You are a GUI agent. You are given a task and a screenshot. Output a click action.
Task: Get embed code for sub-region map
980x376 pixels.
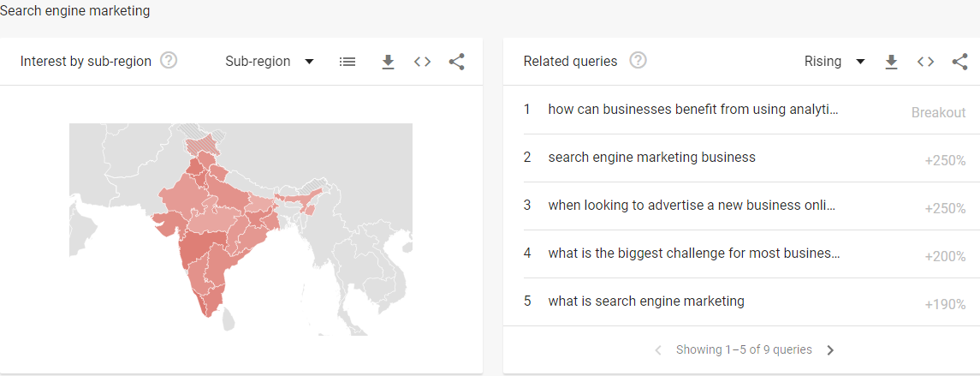tap(423, 62)
